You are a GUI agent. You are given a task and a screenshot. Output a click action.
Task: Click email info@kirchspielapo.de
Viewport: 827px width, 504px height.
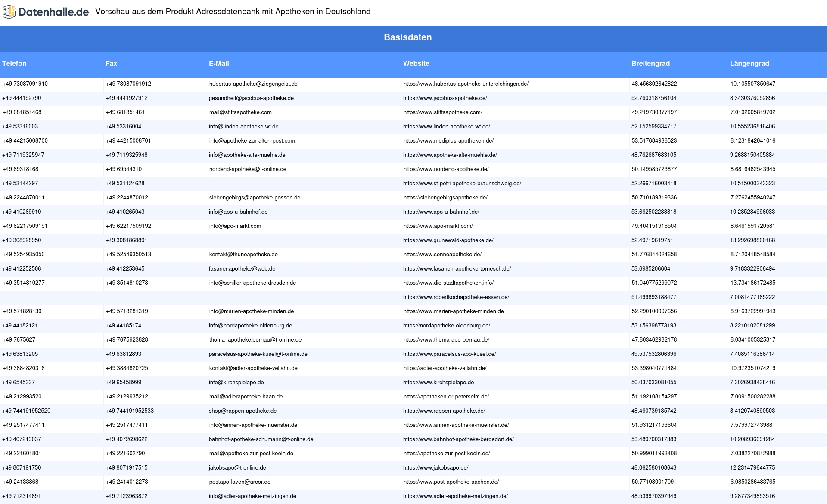[x=236, y=383]
